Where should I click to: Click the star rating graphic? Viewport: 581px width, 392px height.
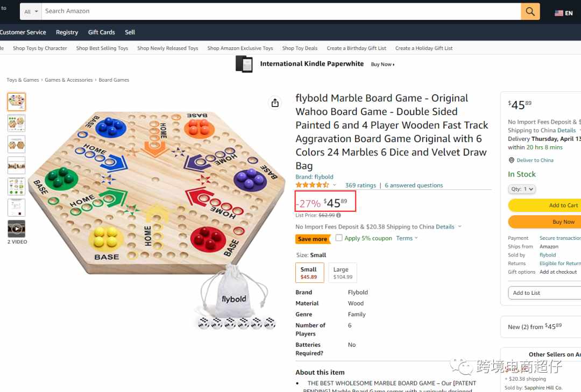click(312, 185)
